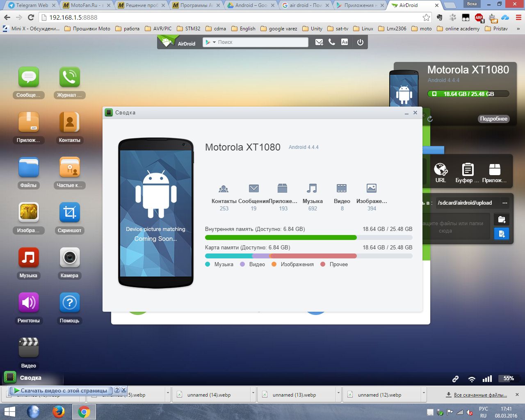
Task: Expand download menu for unnamed (12).webp
Action: (x=424, y=394)
